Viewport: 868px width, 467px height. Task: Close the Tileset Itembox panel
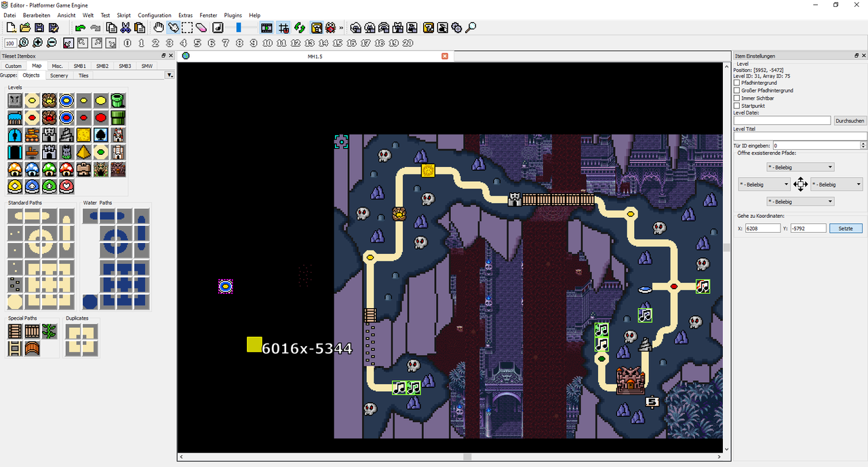tap(171, 56)
